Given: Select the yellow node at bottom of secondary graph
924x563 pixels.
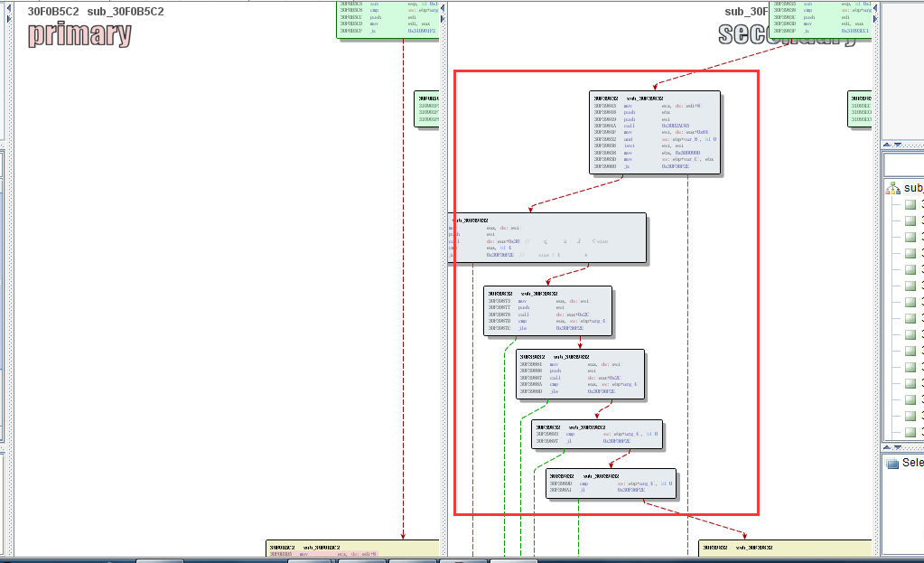Looking at the screenshot, I should (784, 549).
